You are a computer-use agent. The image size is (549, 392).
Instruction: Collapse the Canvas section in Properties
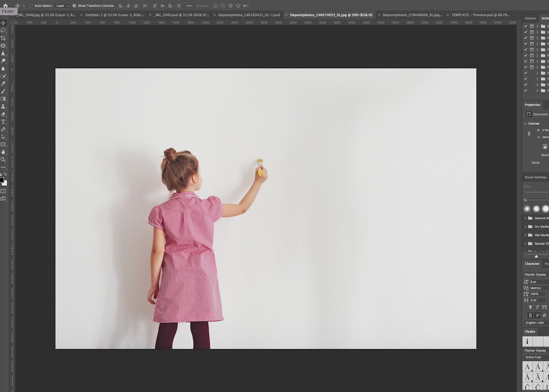[525, 123]
